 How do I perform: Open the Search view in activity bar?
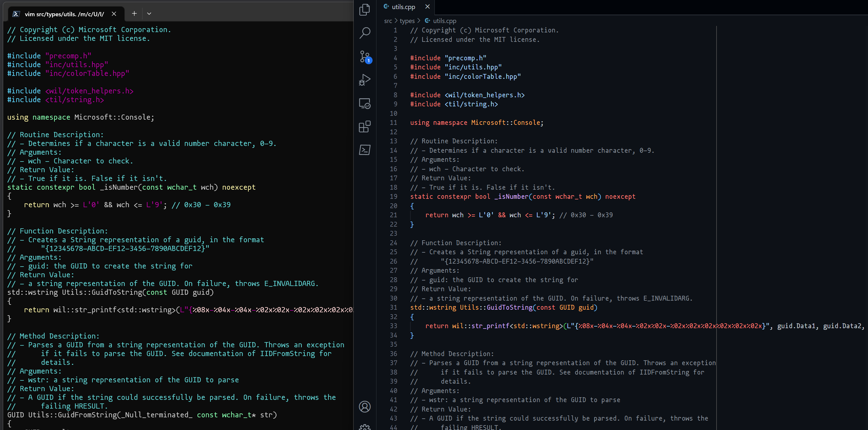364,33
